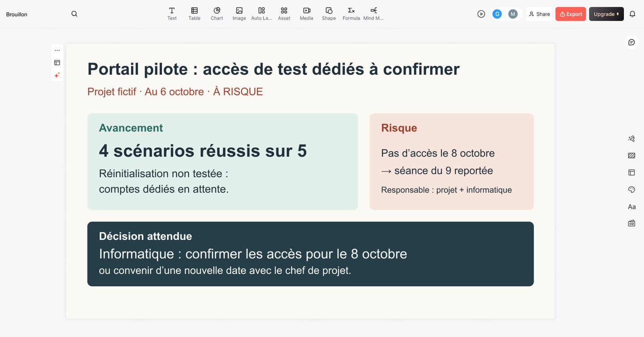Open the animation effects icon in right sidebar

(631, 139)
